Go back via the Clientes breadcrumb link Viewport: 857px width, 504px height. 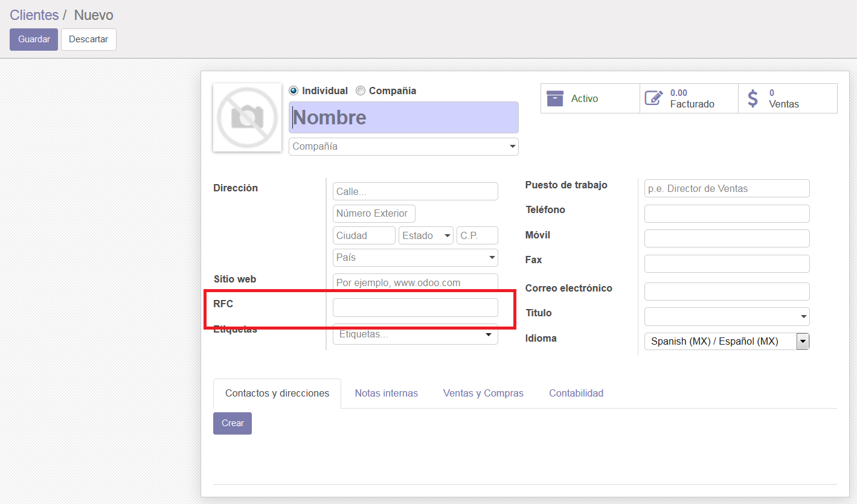34,15
